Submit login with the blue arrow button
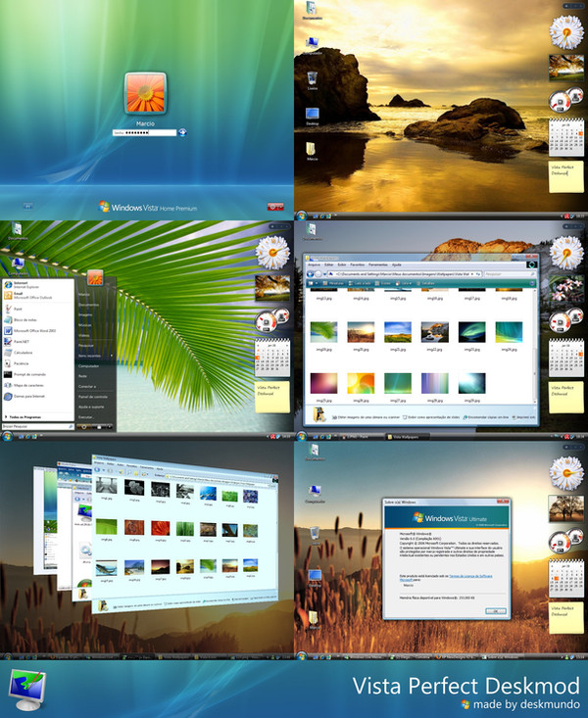588x718 pixels. click(182, 132)
